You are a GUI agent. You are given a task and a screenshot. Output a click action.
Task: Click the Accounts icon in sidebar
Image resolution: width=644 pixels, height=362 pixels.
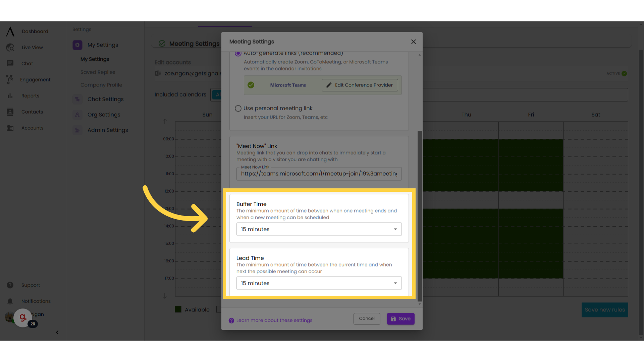point(10,128)
